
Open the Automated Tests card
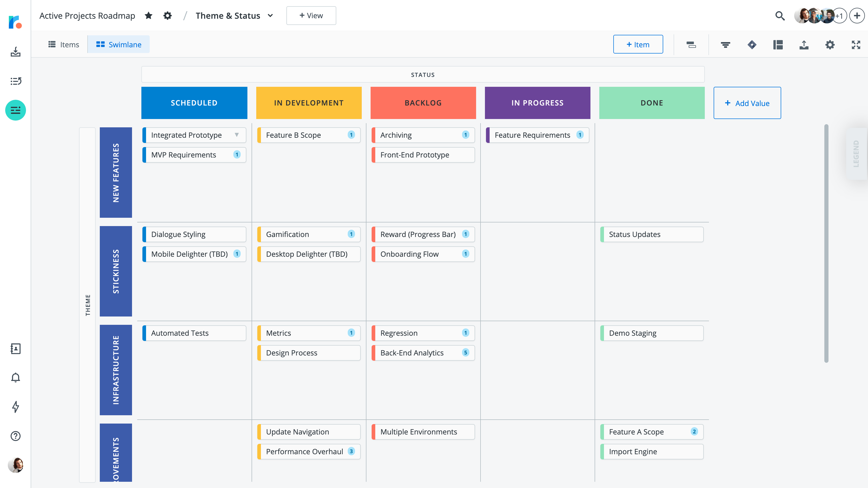(194, 333)
